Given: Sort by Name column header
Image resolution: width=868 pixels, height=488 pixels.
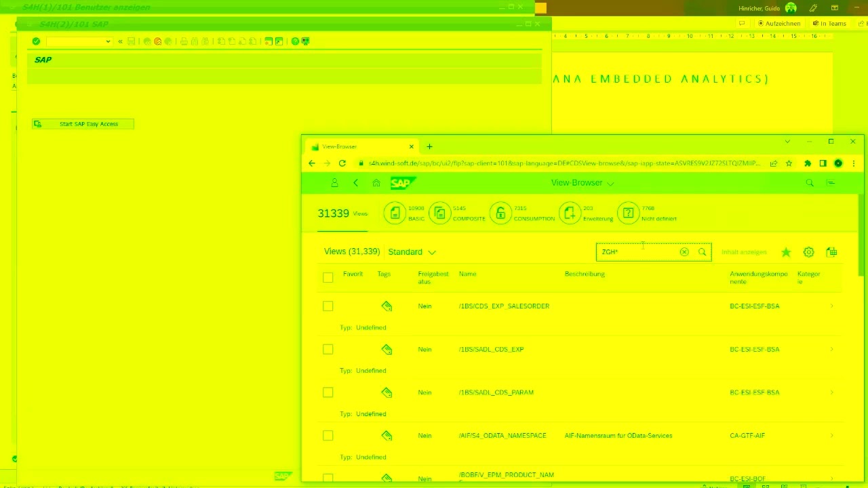Looking at the screenshot, I should pyautogui.click(x=467, y=274).
